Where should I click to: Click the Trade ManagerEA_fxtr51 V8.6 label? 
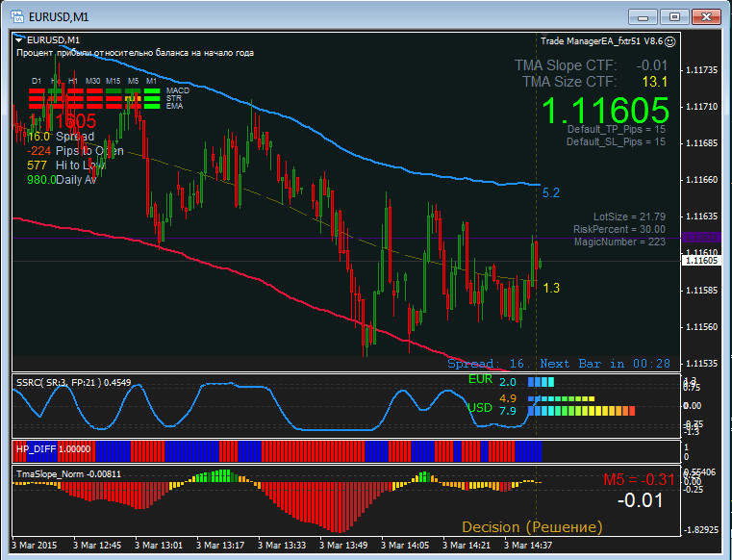coord(602,41)
